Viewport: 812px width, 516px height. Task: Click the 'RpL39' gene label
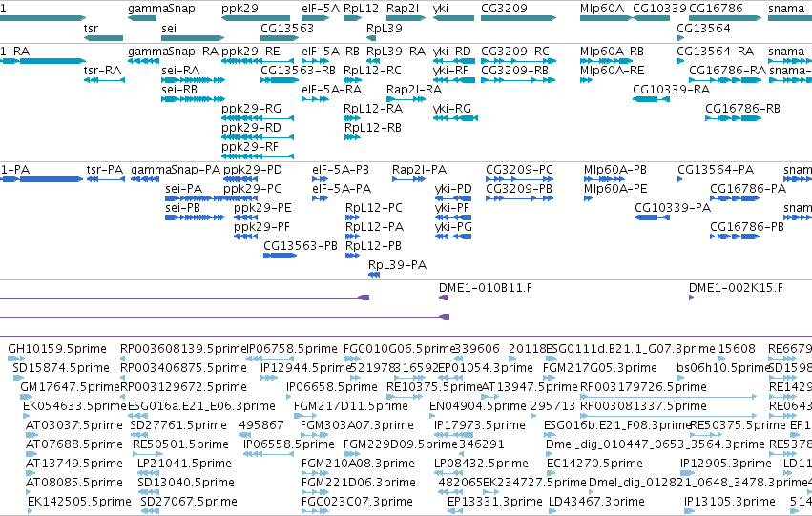(385, 28)
